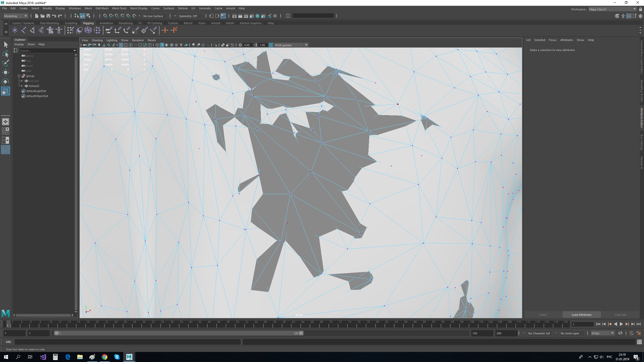This screenshot has height=362, width=644.
Task: Enable wireframe display mode in the viewport
Action: (x=157, y=45)
